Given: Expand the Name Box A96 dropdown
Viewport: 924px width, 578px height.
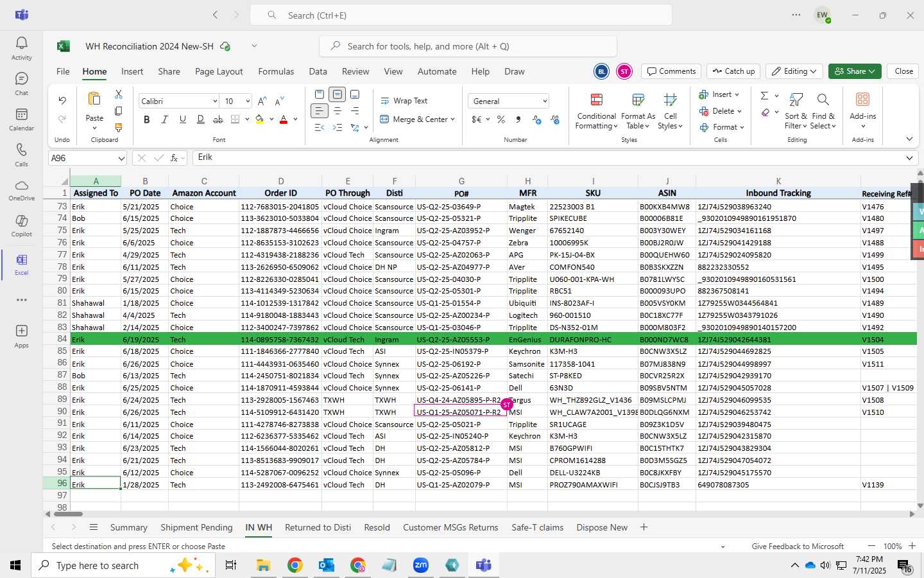Looking at the screenshot, I should [x=121, y=158].
